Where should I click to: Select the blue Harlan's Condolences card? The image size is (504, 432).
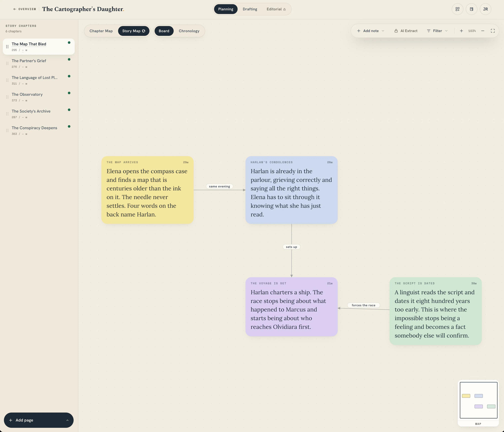(291, 190)
